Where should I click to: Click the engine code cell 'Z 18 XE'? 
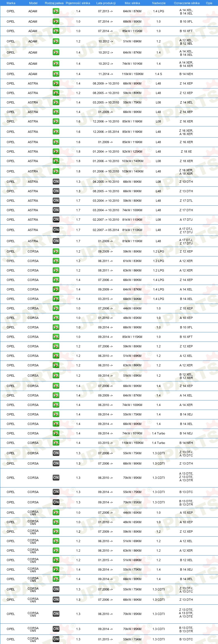[x=186, y=152]
